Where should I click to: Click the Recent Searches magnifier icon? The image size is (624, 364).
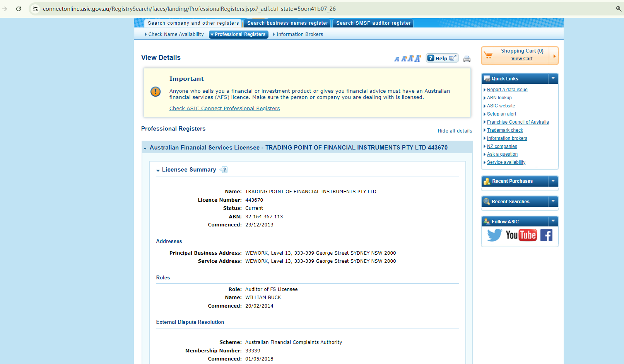(x=487, y=201)
